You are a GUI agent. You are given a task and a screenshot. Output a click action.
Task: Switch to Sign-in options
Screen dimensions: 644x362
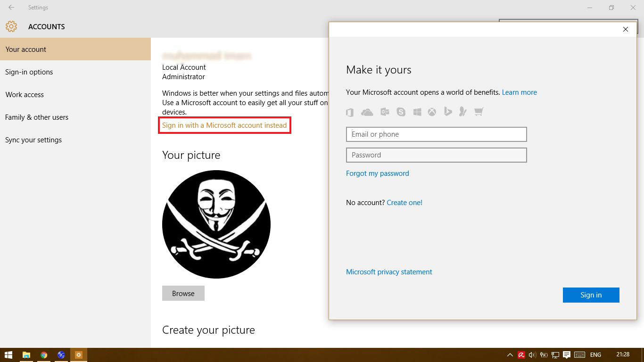29,72
